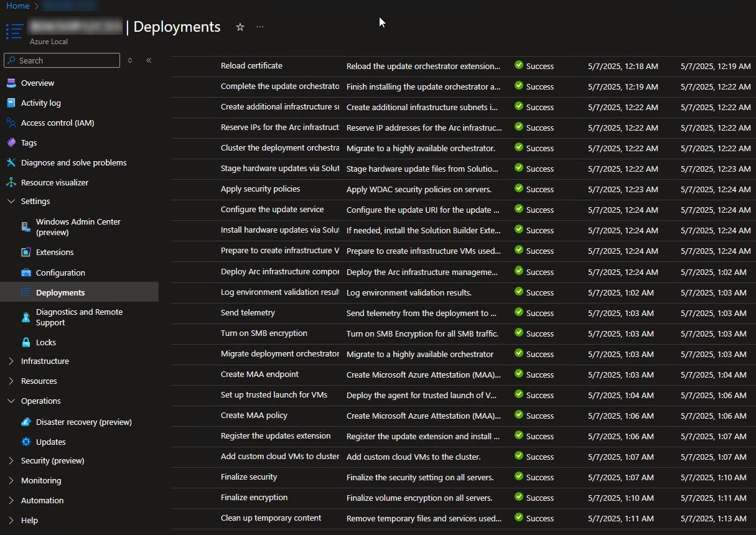Image resolution: width=756 pixels, height=535 pixels.
Task: Open Activity log via its icon
Action: pos(11,103)
